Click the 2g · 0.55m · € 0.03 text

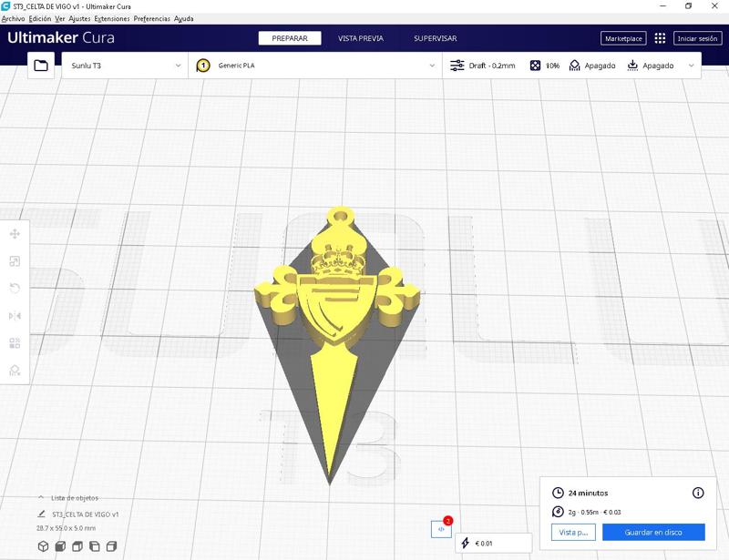pyautogui.click(x=594, y=512)
